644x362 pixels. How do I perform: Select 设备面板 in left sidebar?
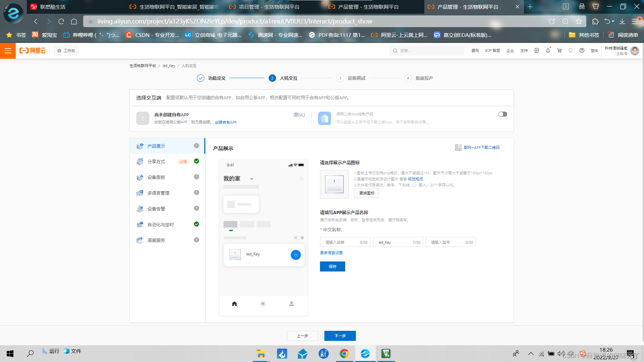[x=156, y=177]
